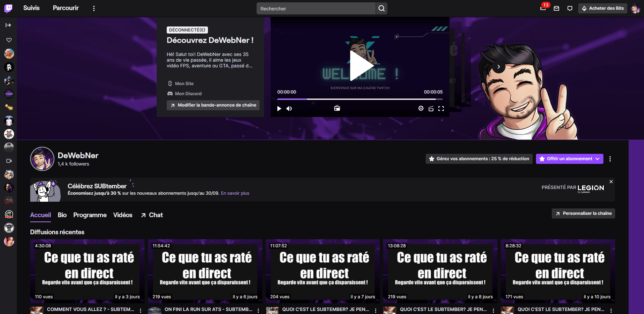
Task: Open video player settings gear
Action: (x=421, y=108)
